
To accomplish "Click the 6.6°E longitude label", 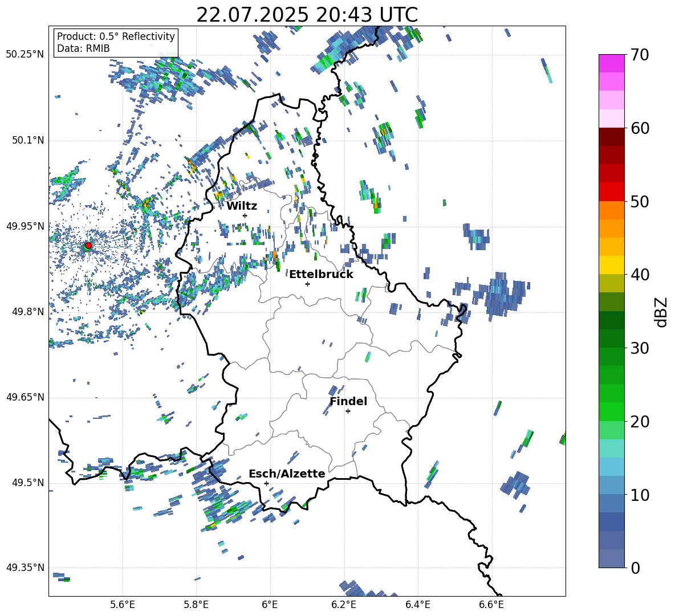I will tap(491, 605).
